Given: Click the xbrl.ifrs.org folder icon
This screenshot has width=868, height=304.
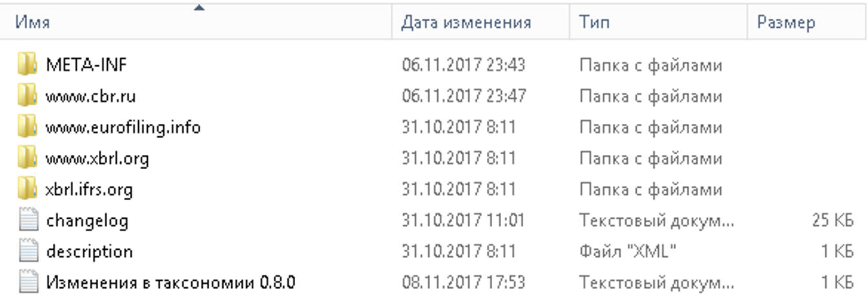Looking at the screenshot, I should (x=28, y=189).
